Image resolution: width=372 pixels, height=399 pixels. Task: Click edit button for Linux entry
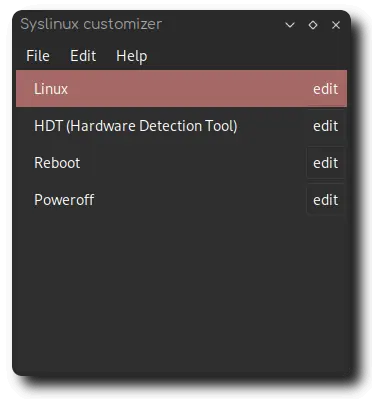325,89
